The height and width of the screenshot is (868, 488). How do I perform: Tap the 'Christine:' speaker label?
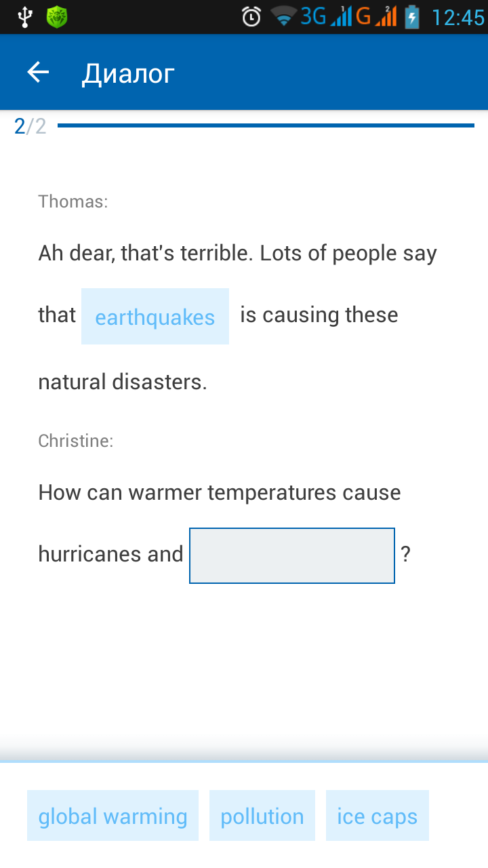pos(76,441)
